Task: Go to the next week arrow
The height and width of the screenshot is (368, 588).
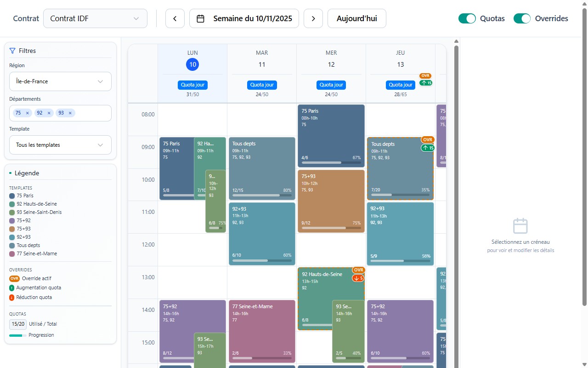Action: [313, 18]
